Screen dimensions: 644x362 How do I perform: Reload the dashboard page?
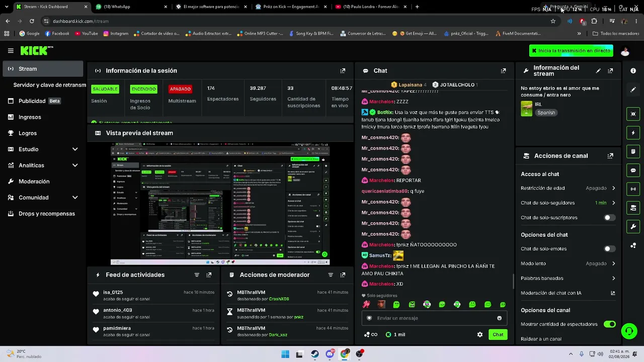tap(32, 21)
